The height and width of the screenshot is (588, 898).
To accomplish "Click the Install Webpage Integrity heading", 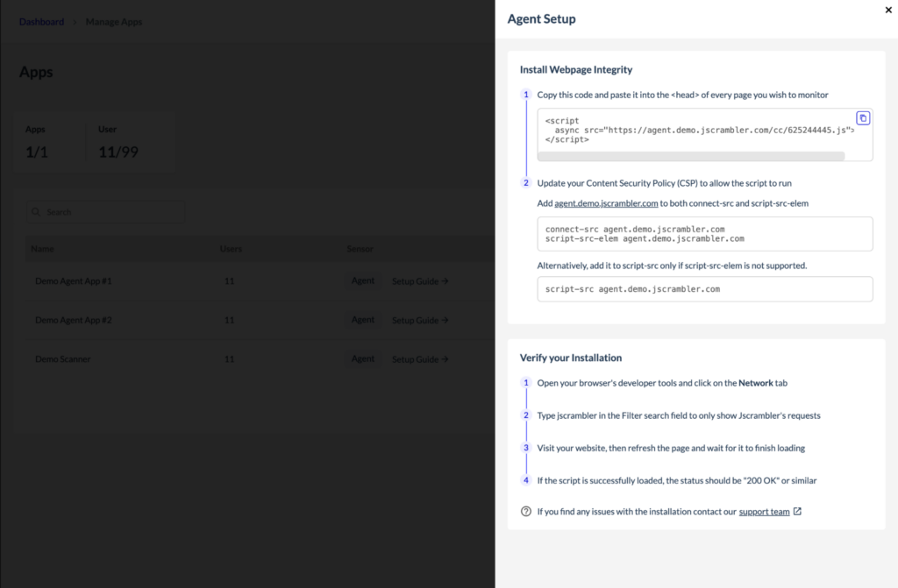I will [x=576, y=69].
